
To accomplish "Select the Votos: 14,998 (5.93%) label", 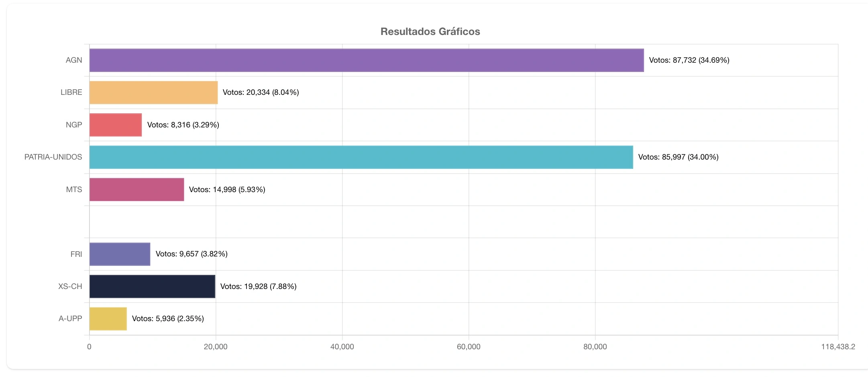I will (x=227, y=190).
